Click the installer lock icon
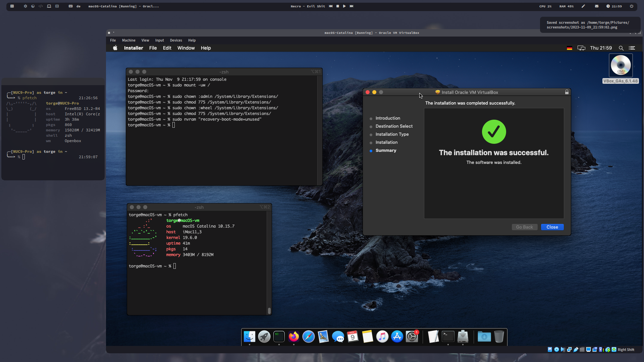The height and width of the screenshot is (362, 644). click(x=567, y=92)
